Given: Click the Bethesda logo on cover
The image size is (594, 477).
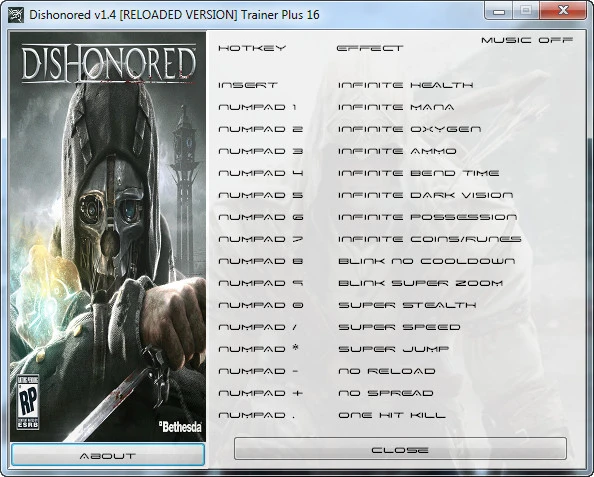Looking at the screenshot, I should click(x=180, y=427).
